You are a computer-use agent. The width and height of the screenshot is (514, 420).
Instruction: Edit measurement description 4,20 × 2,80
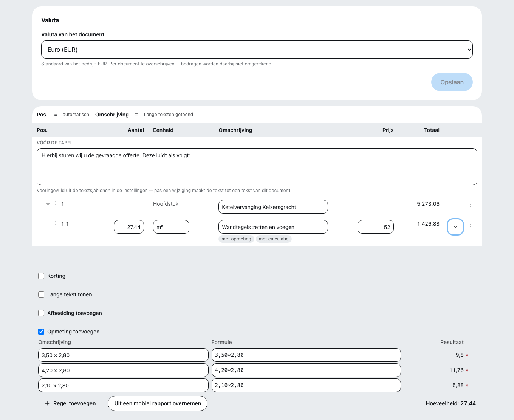coord(123,370)
